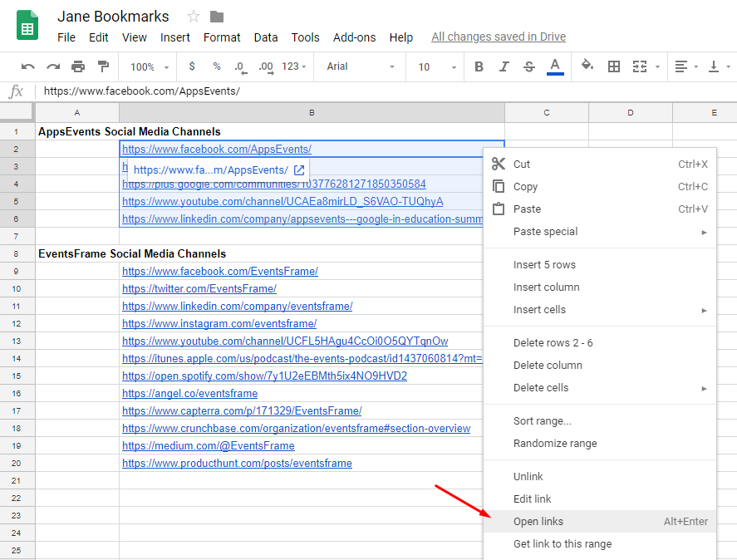The image size is (737, 560).
Task: Open the Help menu
Action: tap(401, 37)
